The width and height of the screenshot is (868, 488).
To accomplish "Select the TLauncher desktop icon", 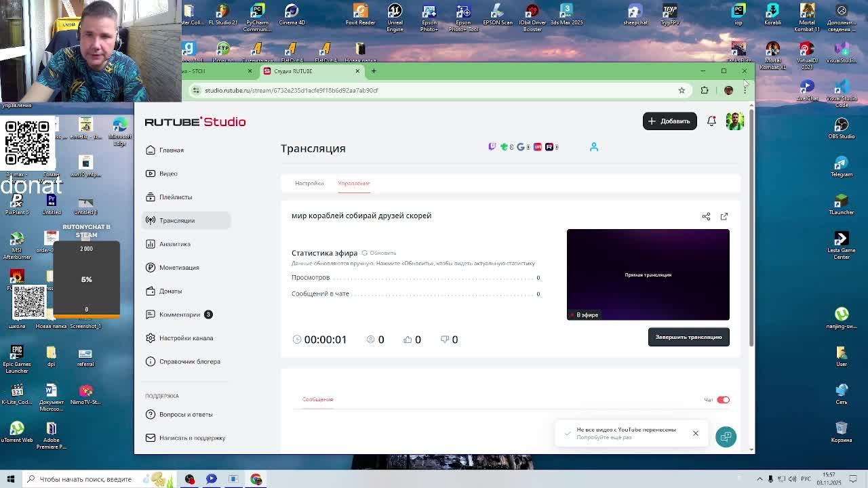I will 842,204.
